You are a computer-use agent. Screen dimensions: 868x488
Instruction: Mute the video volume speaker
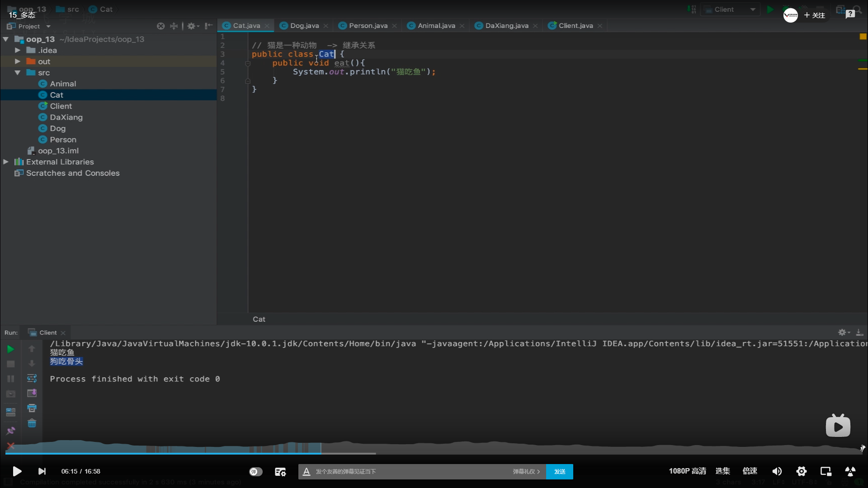click(777, 471)
